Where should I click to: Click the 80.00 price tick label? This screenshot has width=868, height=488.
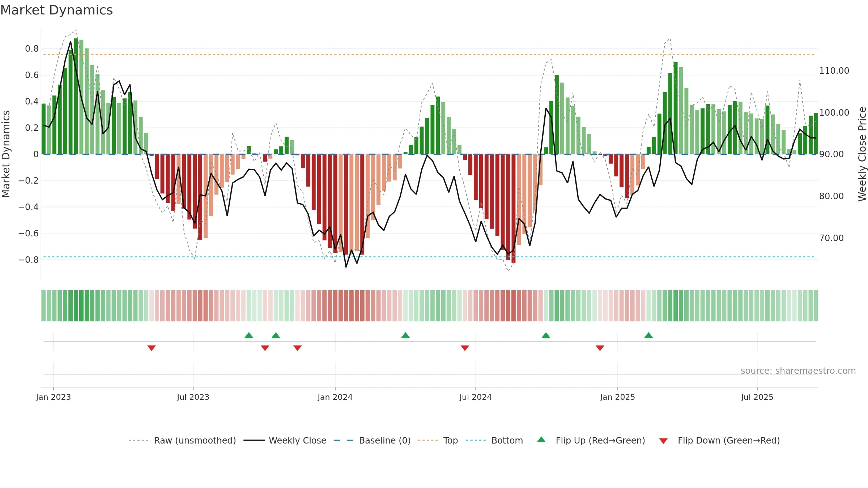(x=831, y=196)
